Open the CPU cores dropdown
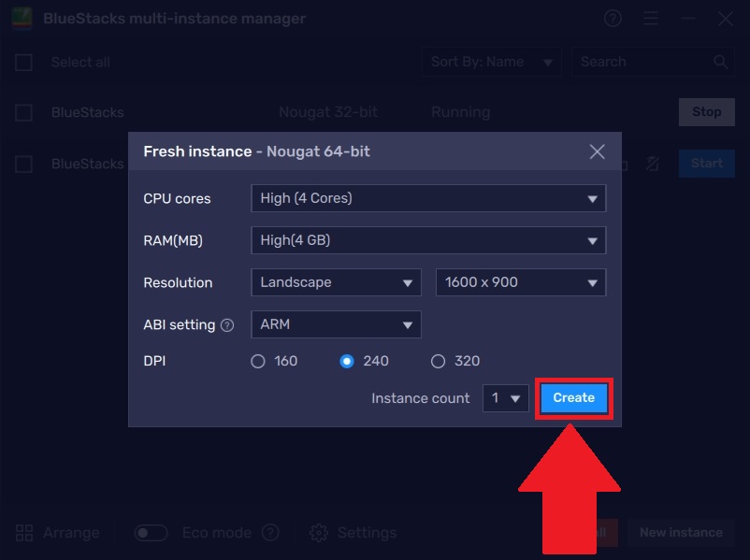 coord(428,198)
